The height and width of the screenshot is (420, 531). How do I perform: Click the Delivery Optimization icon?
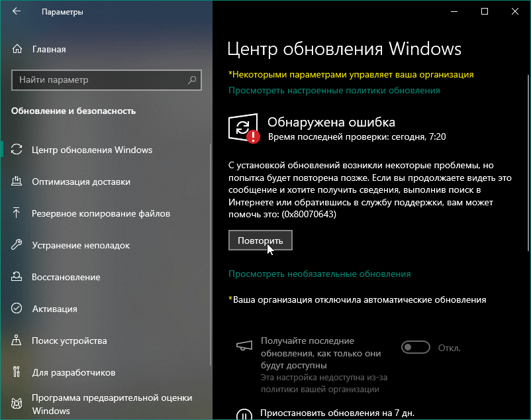point(17,182)
